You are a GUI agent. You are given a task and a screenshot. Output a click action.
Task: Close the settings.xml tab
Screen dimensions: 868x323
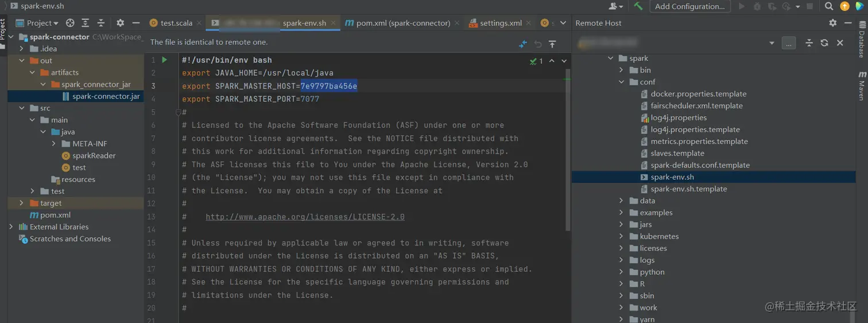[x=529, y=23]
